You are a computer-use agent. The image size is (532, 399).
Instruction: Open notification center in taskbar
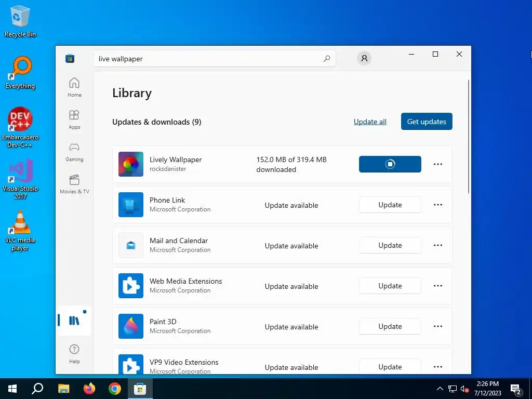tap(516, 389)
